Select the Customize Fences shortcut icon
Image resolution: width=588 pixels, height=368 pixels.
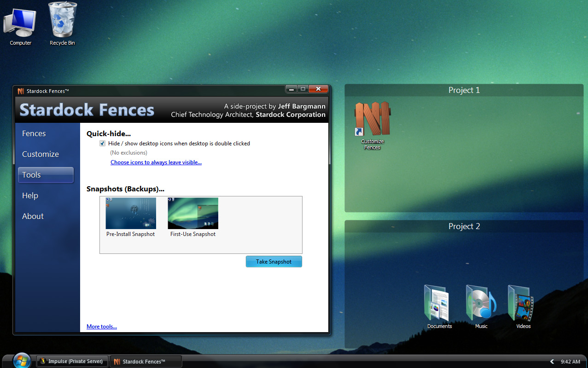[372, 125]
